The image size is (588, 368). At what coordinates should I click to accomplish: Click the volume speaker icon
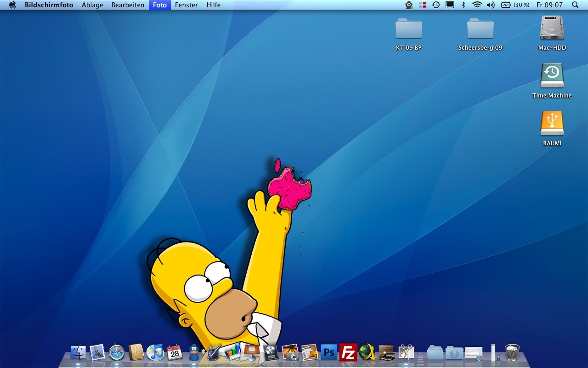pyautogui.click(x=491, y=5)
